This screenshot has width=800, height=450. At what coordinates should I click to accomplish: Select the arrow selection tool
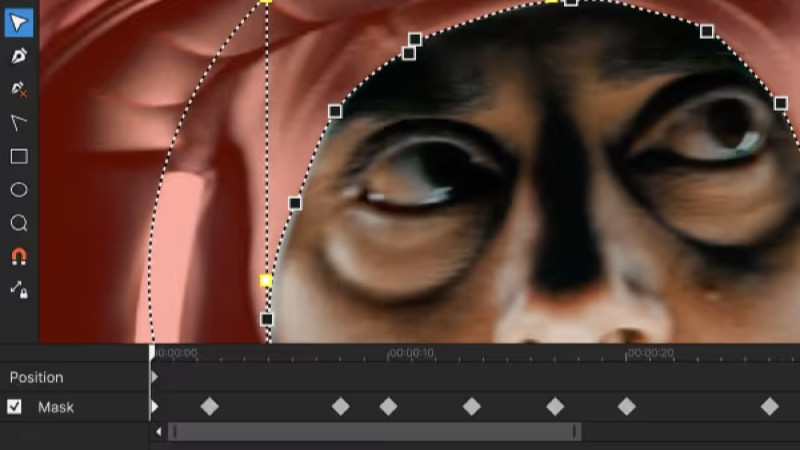19,22
